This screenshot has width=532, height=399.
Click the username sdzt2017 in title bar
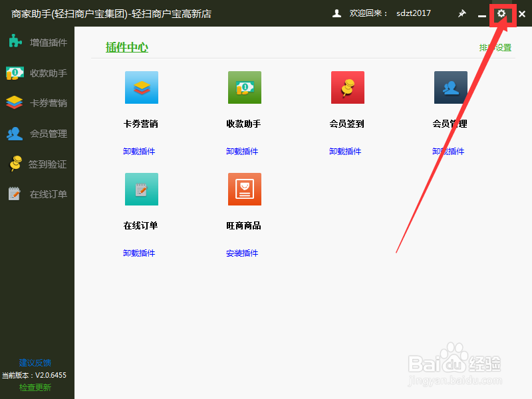tap(414, 13)
